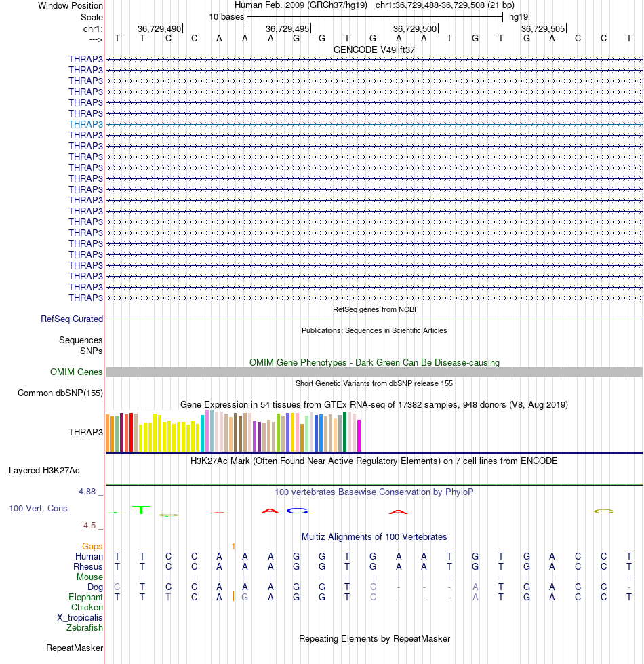644x664 pixels.
Task: Select the THRAP3 label beside GTEx bar chart
Action: click(85, 432)
